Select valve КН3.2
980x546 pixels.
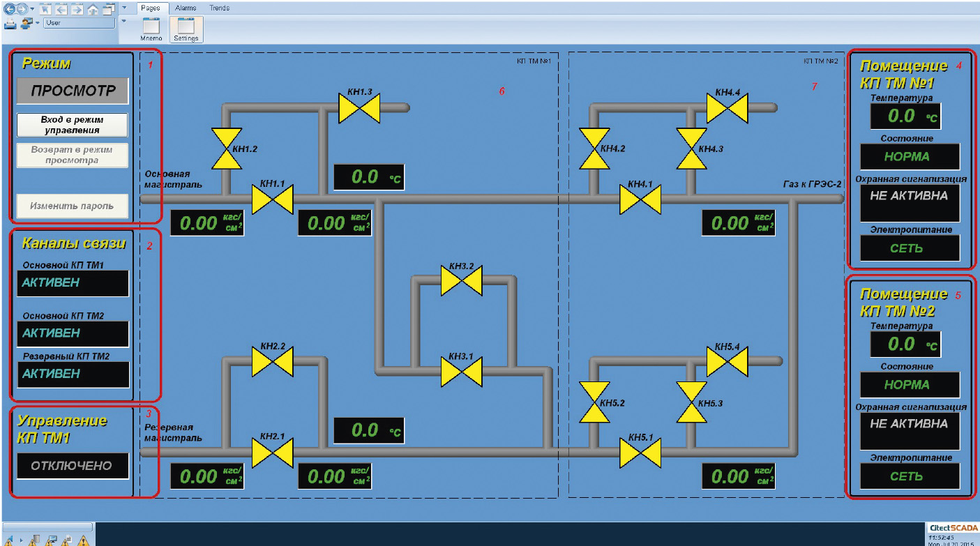click(462, 280)
